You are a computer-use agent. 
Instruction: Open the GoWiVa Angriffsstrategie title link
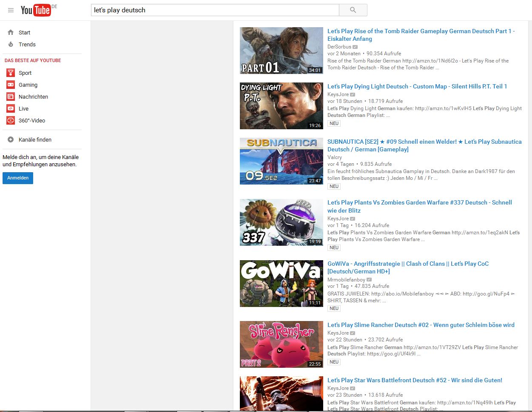(x=408, y=267)
